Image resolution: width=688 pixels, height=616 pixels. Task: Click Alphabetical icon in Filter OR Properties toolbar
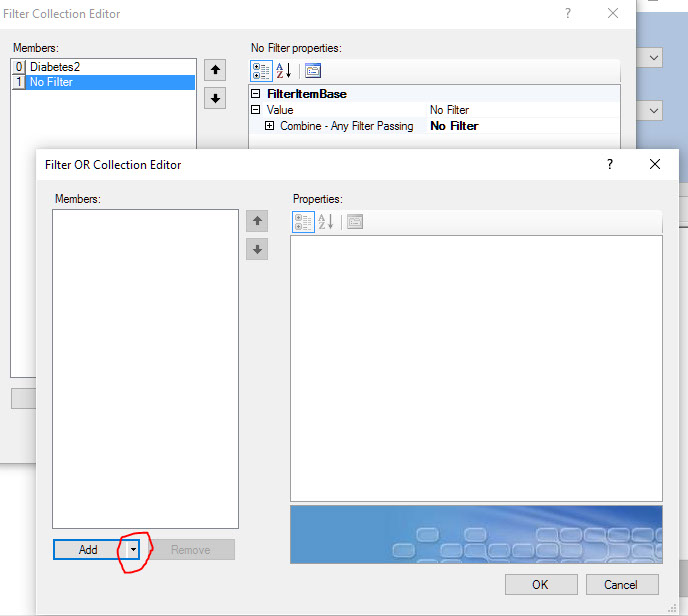326,221
